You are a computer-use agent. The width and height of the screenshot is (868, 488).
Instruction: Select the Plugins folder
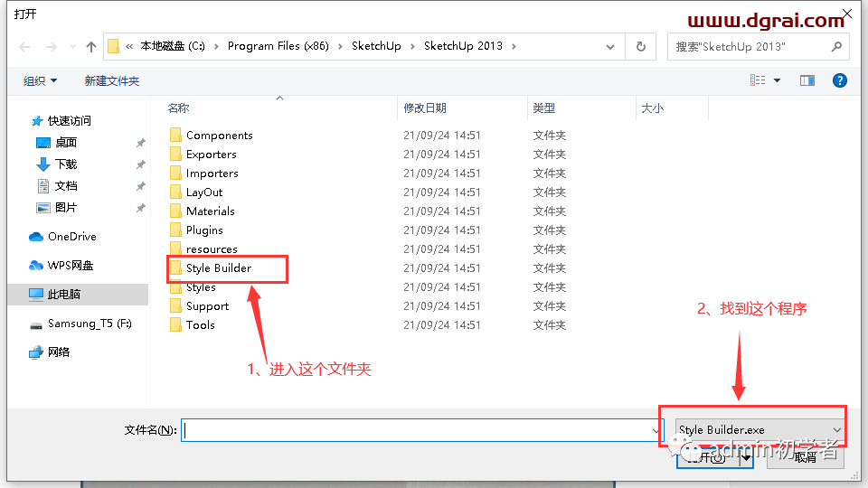pos(204,230)
